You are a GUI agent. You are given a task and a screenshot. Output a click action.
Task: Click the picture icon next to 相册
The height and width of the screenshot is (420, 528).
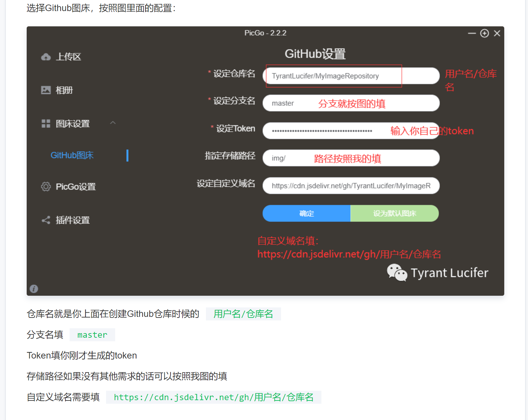point(46,90)
